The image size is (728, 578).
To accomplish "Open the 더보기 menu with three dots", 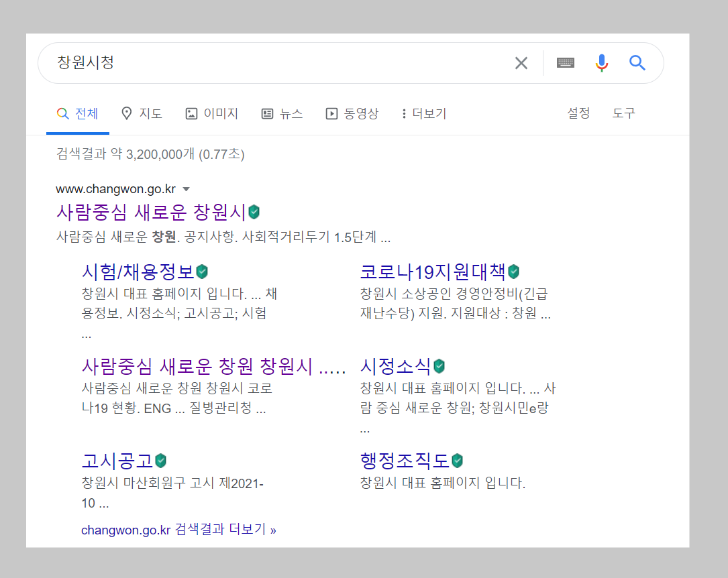I will 423,113.
